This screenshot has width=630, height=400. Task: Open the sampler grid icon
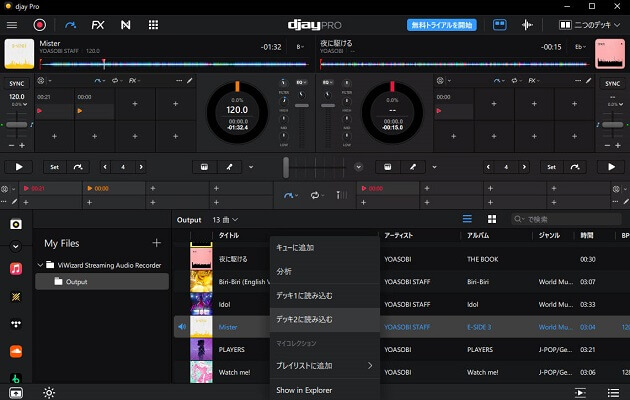[x=153, y=25]
